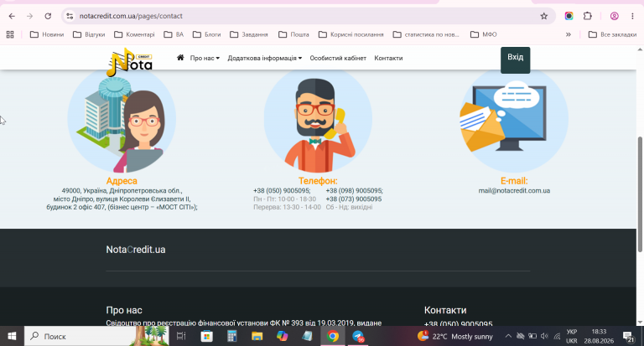Click the mail@notacredit.com.ua email link
The height and width of the screenshot is (346, 644).
(514, 190)
